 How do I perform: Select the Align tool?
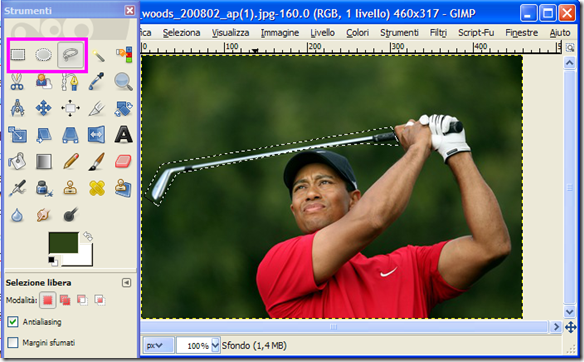70,108
